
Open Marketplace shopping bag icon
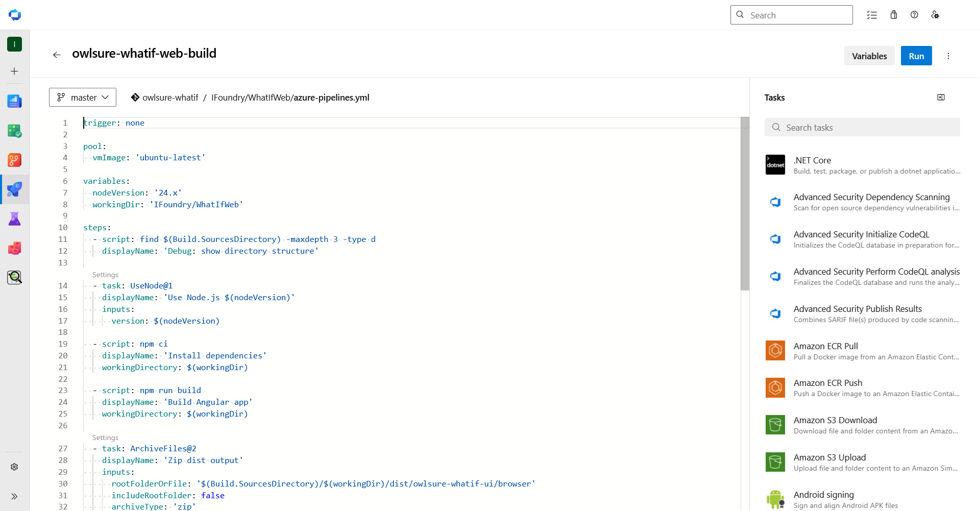coord(894,15)
